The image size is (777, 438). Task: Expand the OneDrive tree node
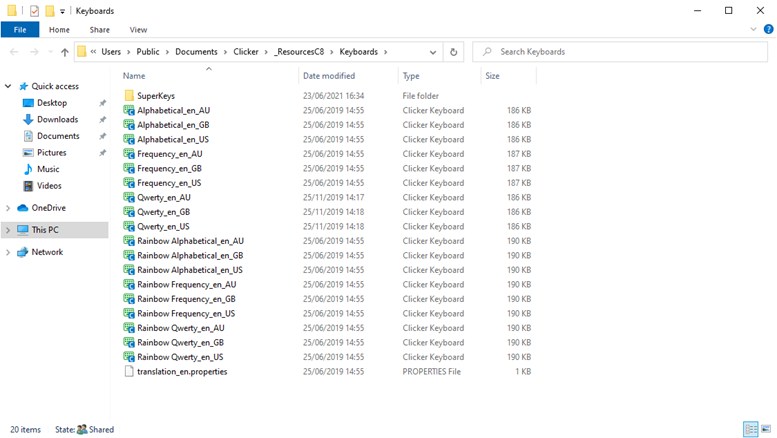point(9,208)
